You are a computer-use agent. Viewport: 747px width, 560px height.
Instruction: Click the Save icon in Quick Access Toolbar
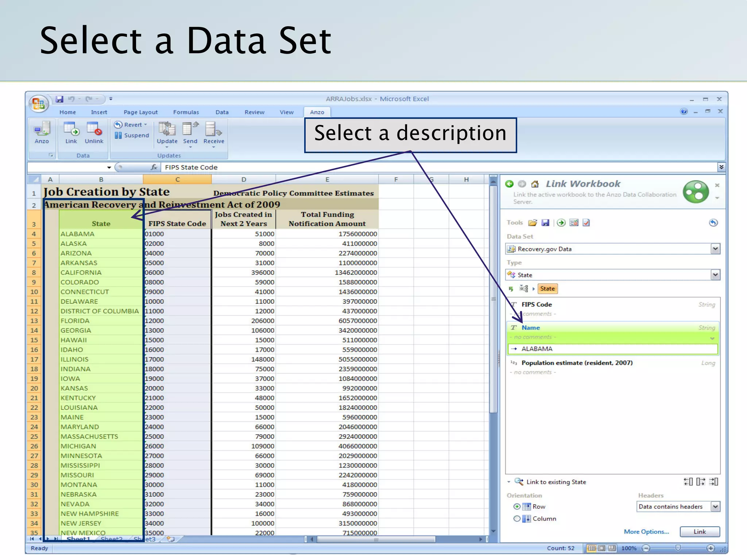[x=59, y=99]
